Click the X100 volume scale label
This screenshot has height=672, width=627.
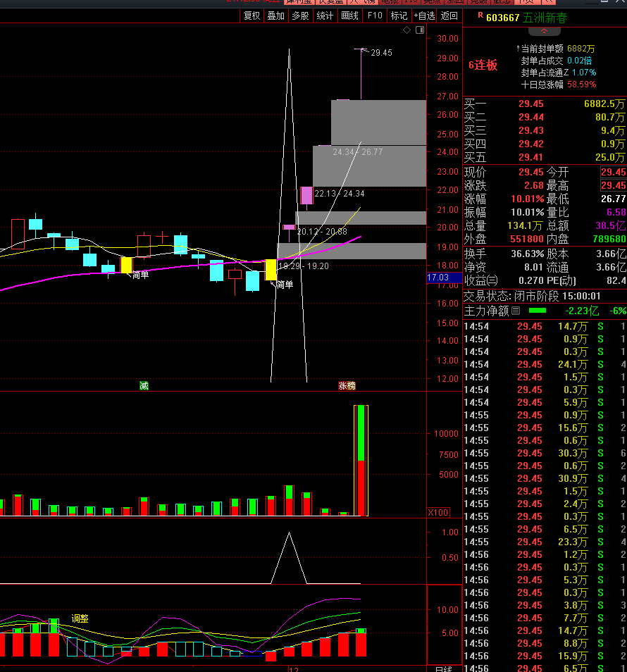438,513
